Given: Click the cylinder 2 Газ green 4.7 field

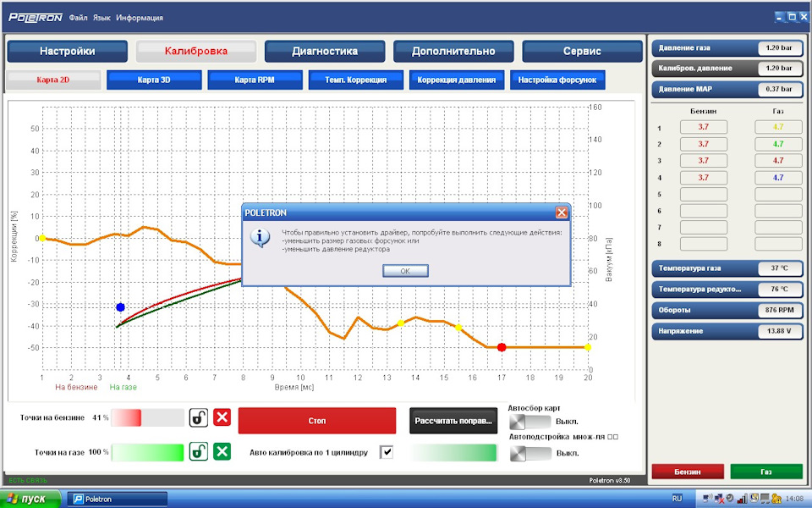Looking at the screenshot, I should click(x=778, y=144).
